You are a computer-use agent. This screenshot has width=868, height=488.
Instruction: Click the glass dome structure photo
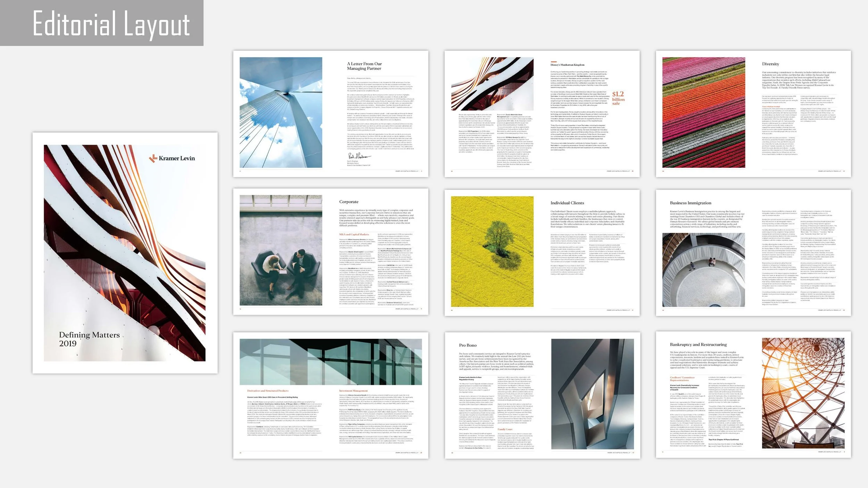pyautogui.click(x=803, y=393)
